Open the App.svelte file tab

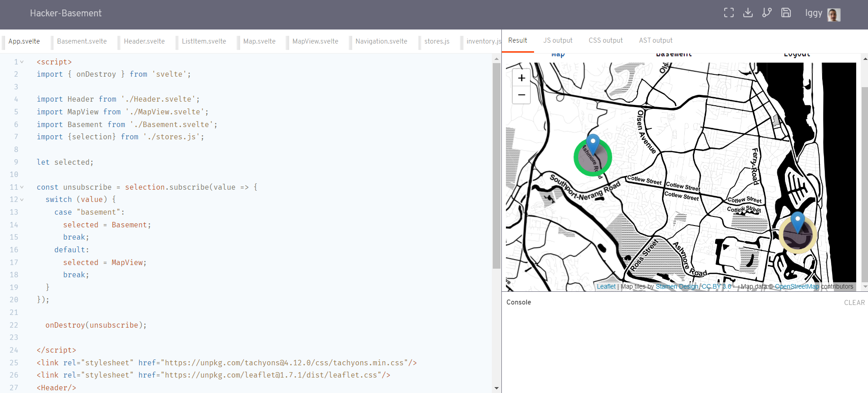tap(24, 41)
